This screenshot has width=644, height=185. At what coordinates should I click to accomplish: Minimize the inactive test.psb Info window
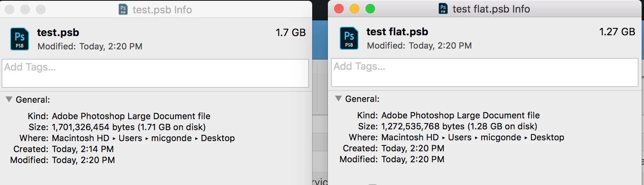pos(25,9)
